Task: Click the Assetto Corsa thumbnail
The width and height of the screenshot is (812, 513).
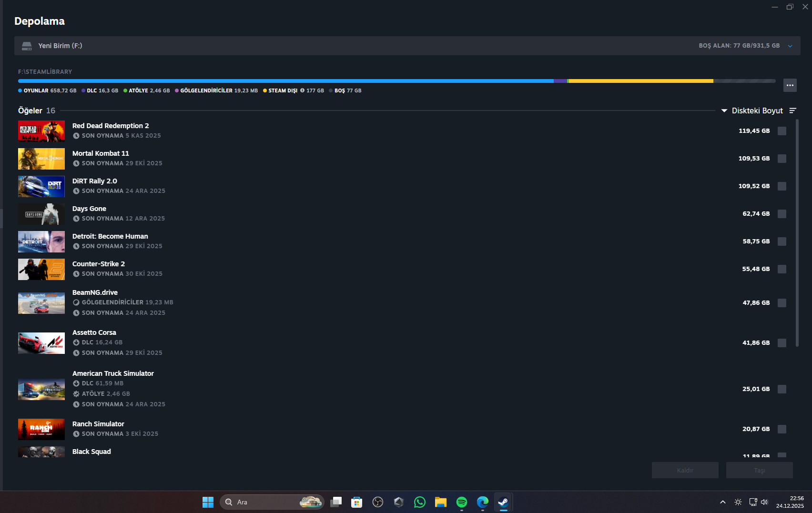Action: click(41, 343)
